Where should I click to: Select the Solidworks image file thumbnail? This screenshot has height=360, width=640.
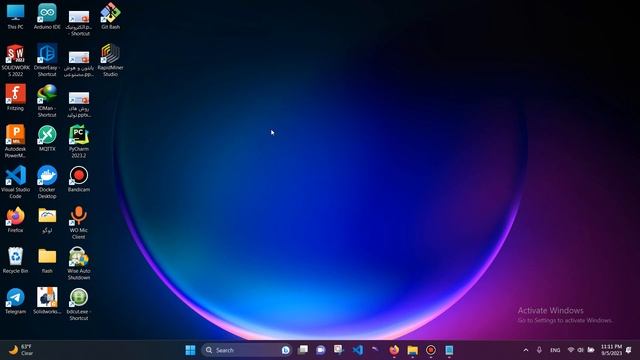tap(47, 301)
